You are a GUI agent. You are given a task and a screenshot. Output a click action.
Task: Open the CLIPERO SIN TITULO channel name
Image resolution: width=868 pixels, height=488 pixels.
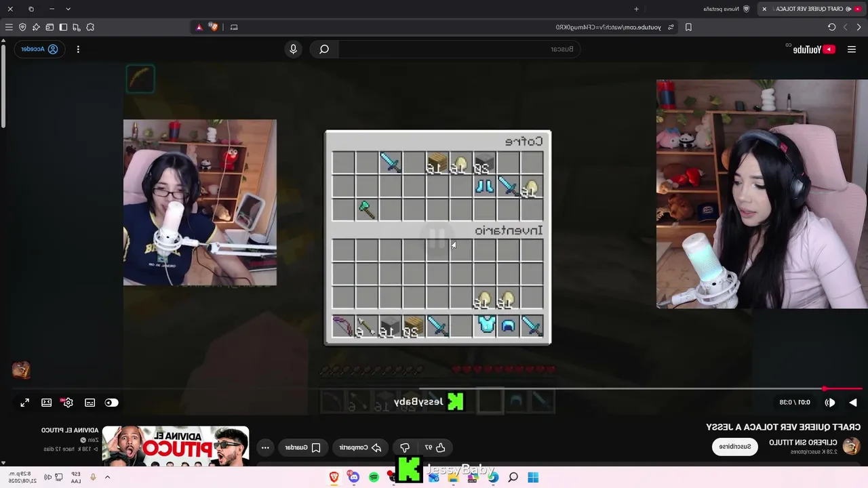point(803,442)
